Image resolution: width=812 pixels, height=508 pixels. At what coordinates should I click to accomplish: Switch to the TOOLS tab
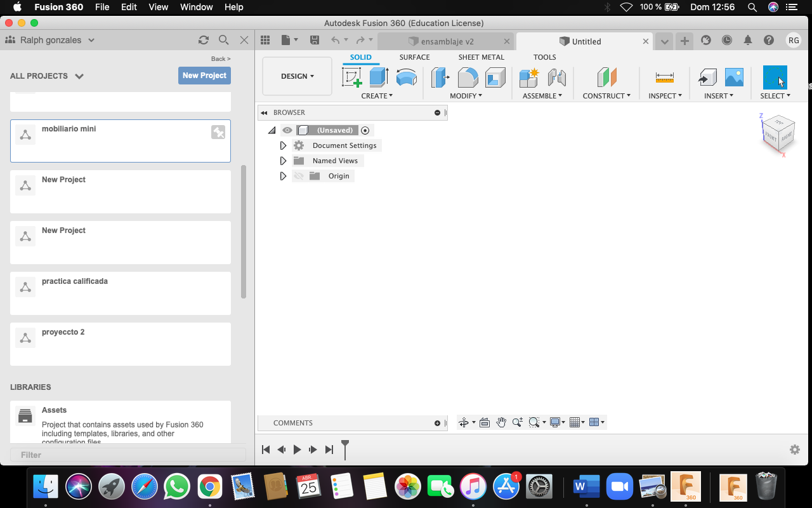coord(544,57)
